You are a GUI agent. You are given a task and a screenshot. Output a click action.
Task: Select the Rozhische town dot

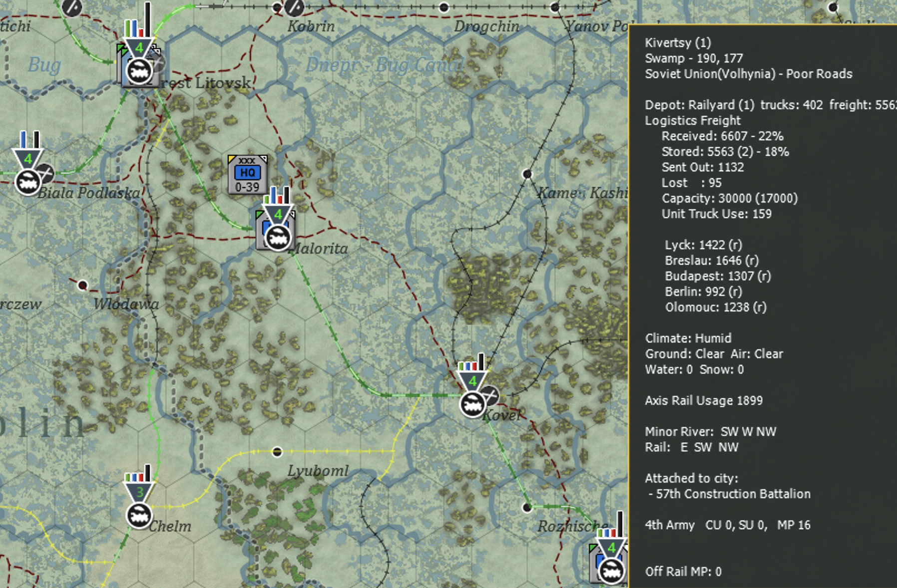pos(527,508)
